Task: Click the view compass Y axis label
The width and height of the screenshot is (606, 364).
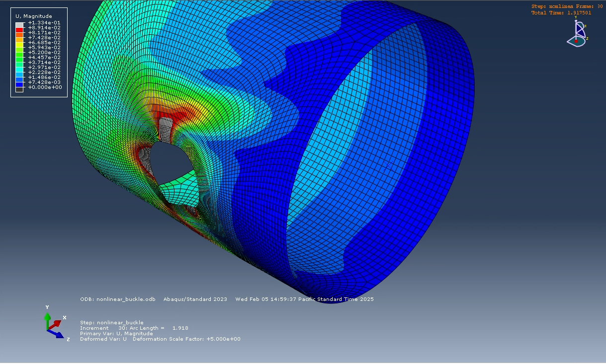Action: pyautogui.click(x=576, y=17)
